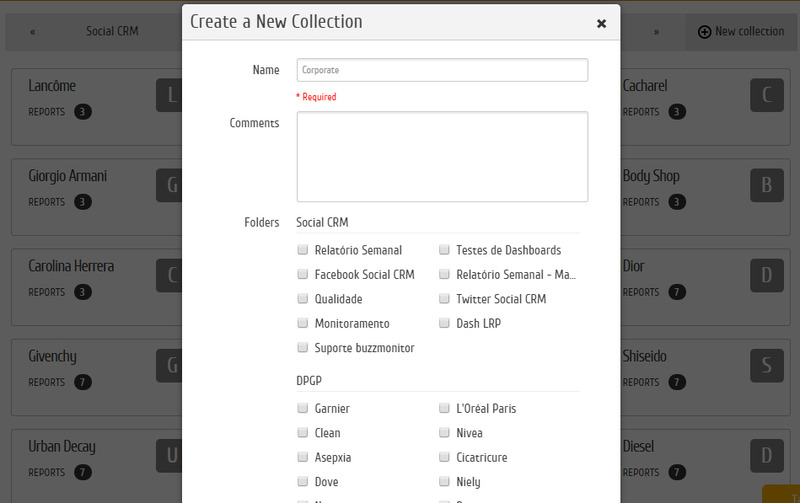Close the Create a New Collection dialog
800x503 pixels.
pyautogui.click(x=601, y=23)
